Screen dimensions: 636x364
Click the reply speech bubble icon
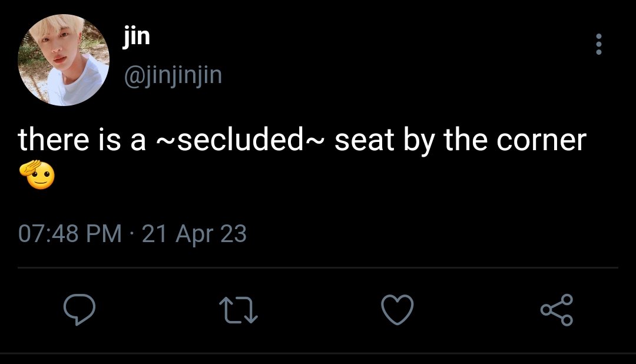click(79, 309)
